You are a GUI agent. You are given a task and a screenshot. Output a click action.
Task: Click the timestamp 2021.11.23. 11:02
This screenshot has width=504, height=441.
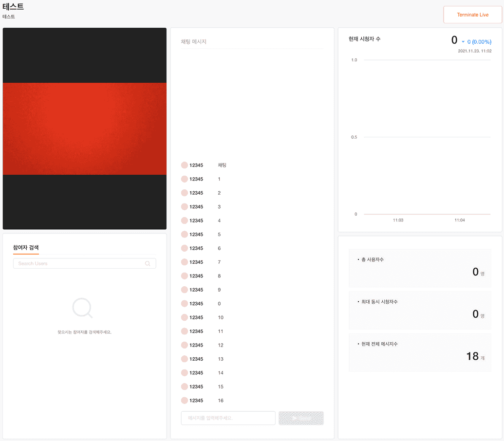[474, 51]
